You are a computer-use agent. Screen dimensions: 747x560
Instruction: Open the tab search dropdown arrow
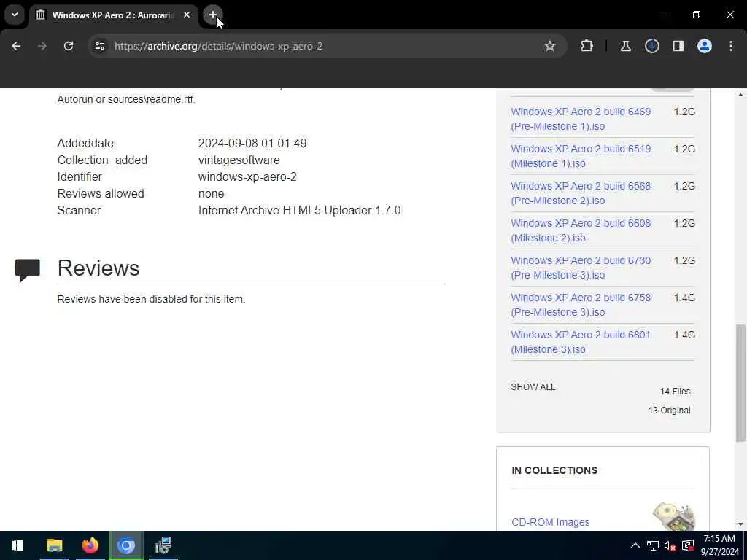pyautogui.click(x=15, y=15)
